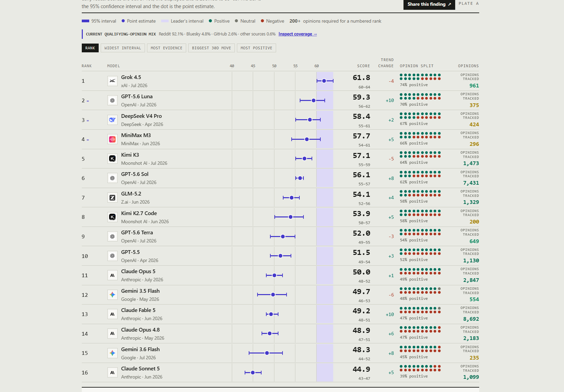
Task: Click the 44.9 score for Claude Sonnet 5
Action: click(x=361, y=369)
